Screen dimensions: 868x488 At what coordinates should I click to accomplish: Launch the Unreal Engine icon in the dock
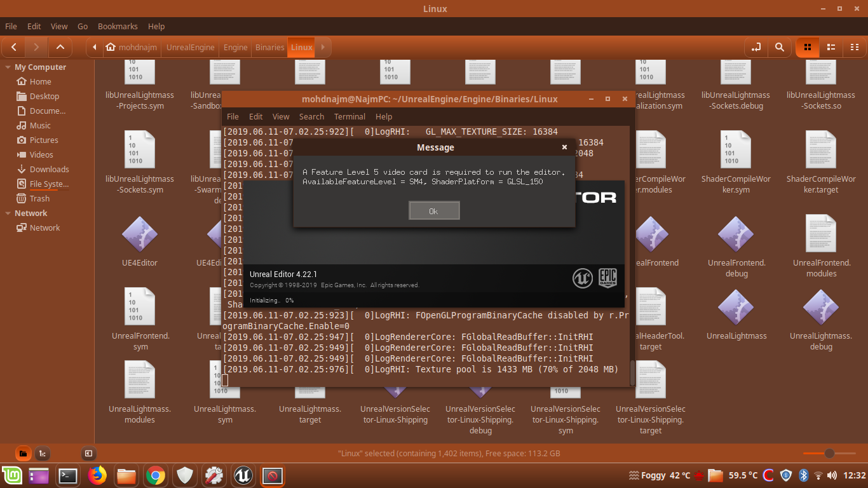243,475
